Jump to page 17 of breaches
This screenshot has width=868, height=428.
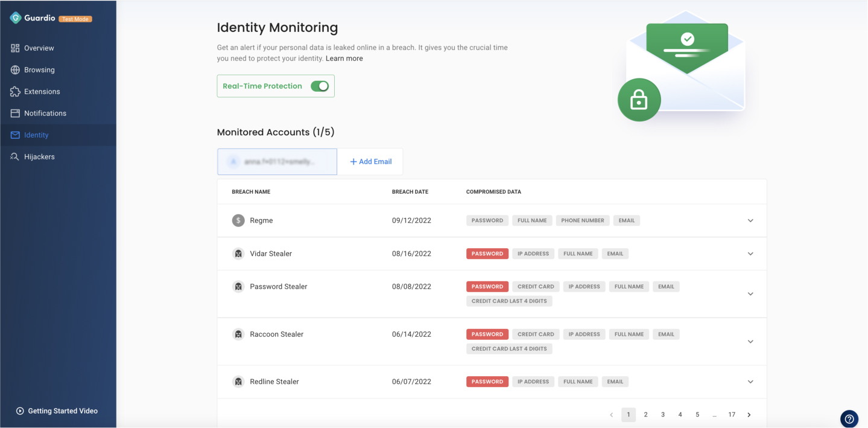tap(732, 415)
